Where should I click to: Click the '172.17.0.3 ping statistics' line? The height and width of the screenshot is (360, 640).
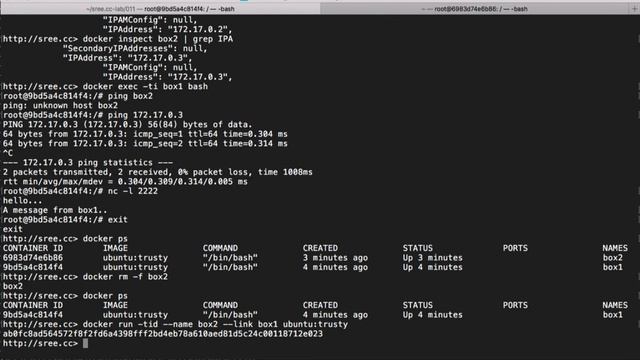pos(87,162)
